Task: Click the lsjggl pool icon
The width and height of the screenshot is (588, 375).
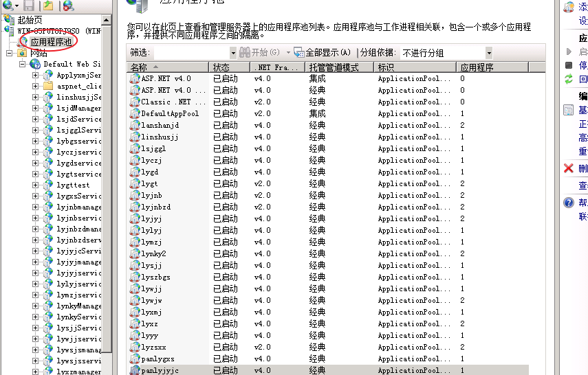Action: (x=135, y=149)
